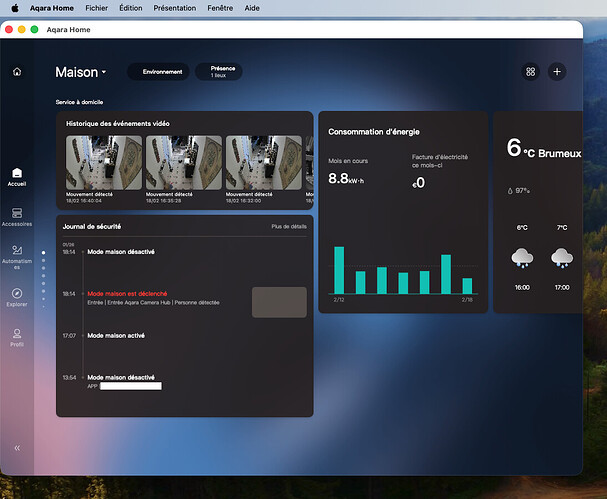
Task: Open the Explorer compass icon
Action: coord(17,296)
